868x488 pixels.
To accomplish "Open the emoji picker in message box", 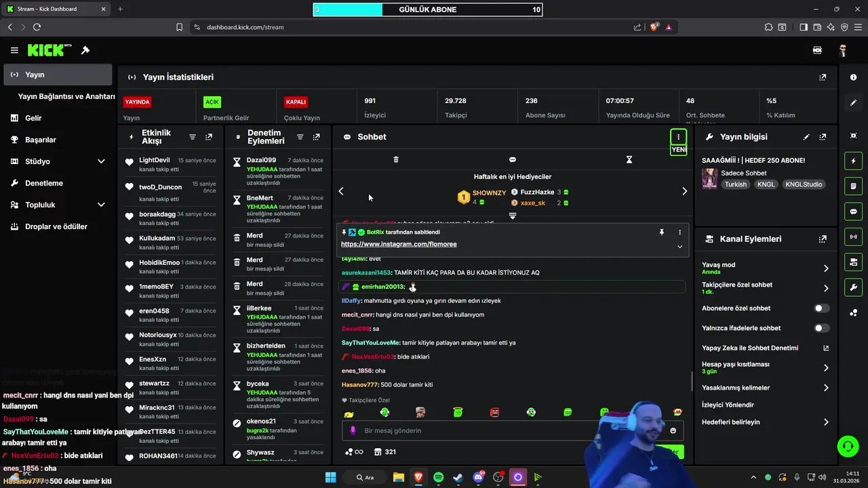I will (673, 430).
